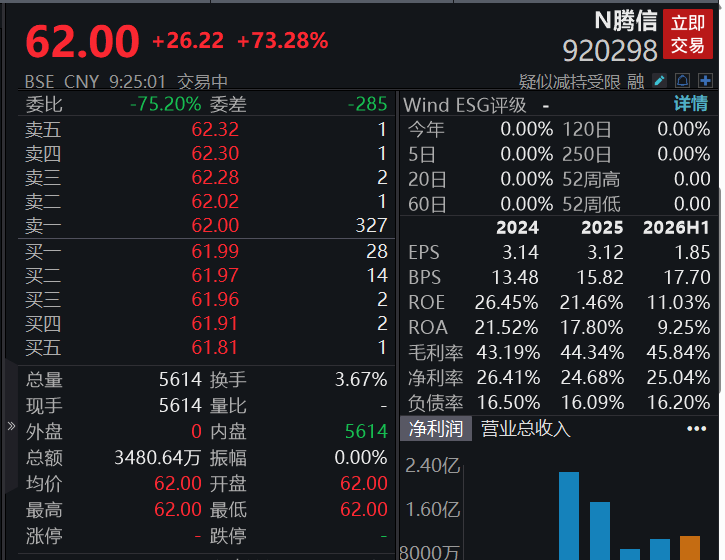Click the stock code 920298
Screen dimensions: 725x560
[x=610, y=50]
